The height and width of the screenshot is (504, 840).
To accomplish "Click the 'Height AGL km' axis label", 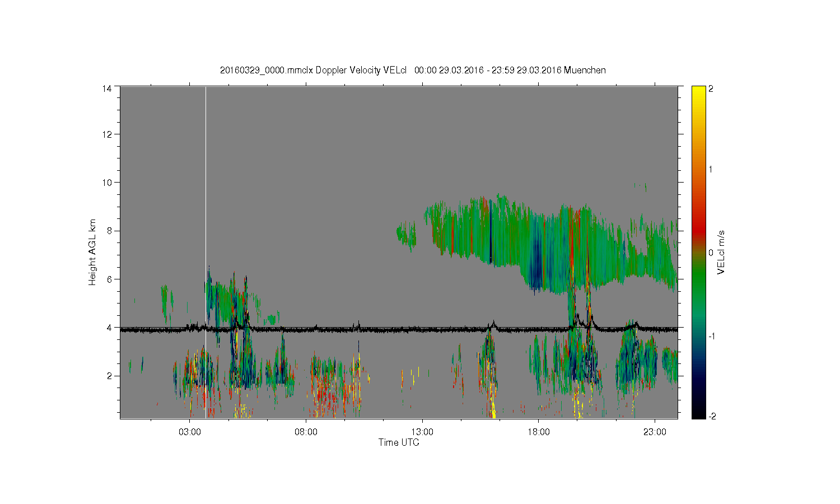I will click(92, 252).
